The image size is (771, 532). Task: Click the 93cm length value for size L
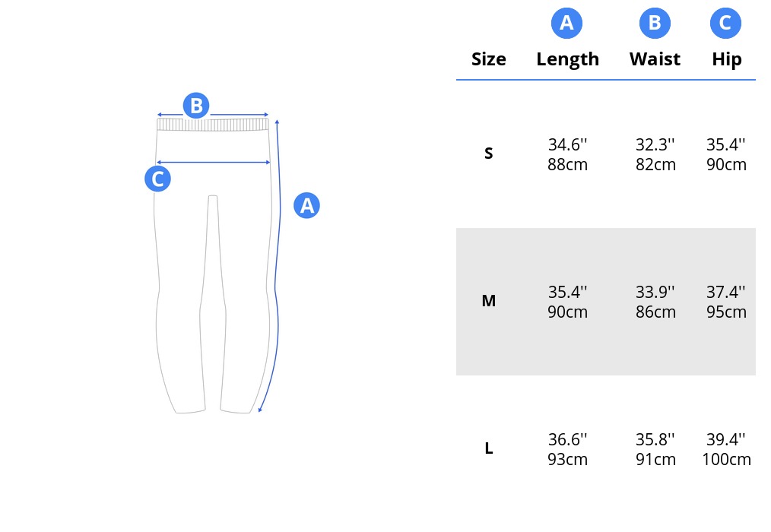tap(567, 459)
